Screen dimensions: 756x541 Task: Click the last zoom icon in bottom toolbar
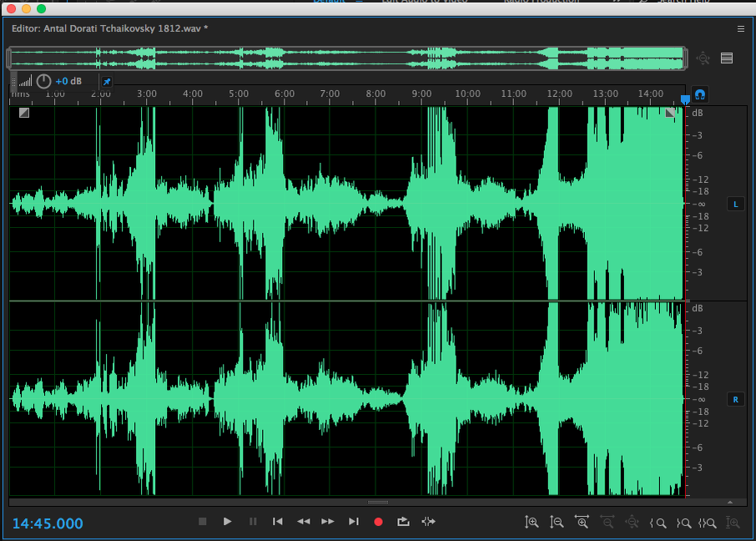pos(733,522)
